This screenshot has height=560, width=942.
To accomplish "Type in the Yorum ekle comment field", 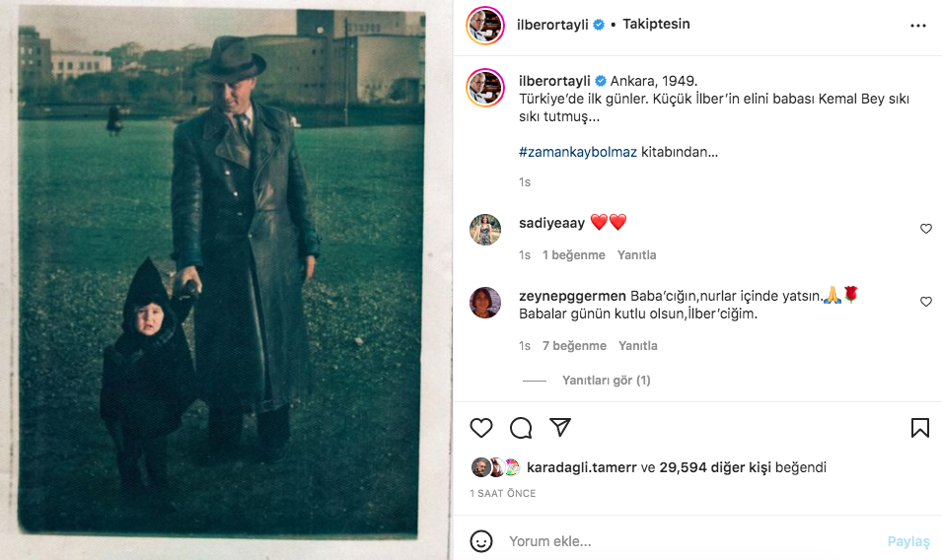I will pyautogui.click(x=690, y=541).
